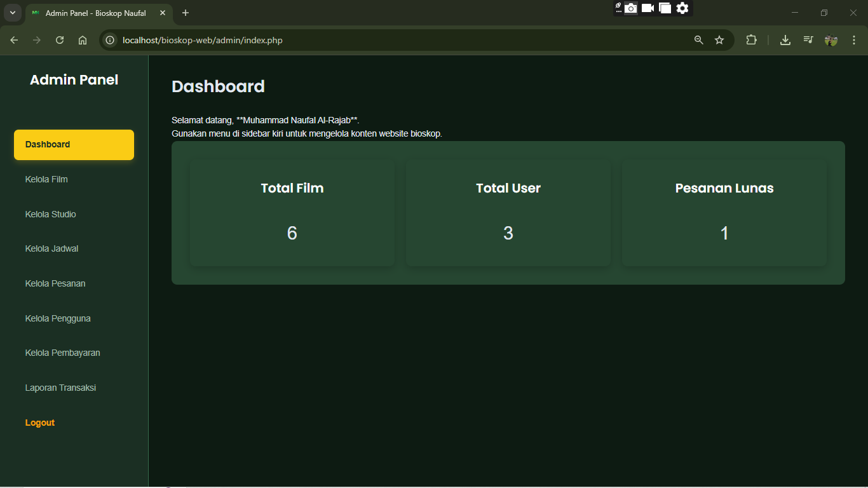This screenshot has width=868, height=488.
Task: Open the zoom magnifier icon in the address bar
Action: coord(699,40)
